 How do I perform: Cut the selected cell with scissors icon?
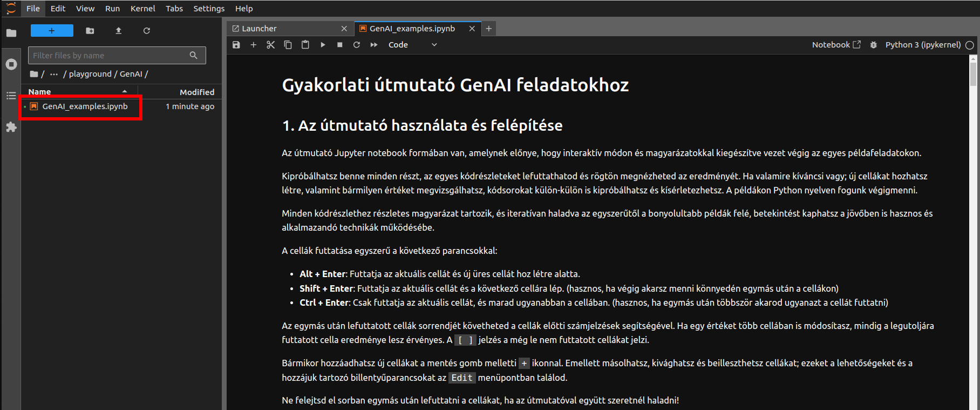pyautogui.click(x=271, y=45)
